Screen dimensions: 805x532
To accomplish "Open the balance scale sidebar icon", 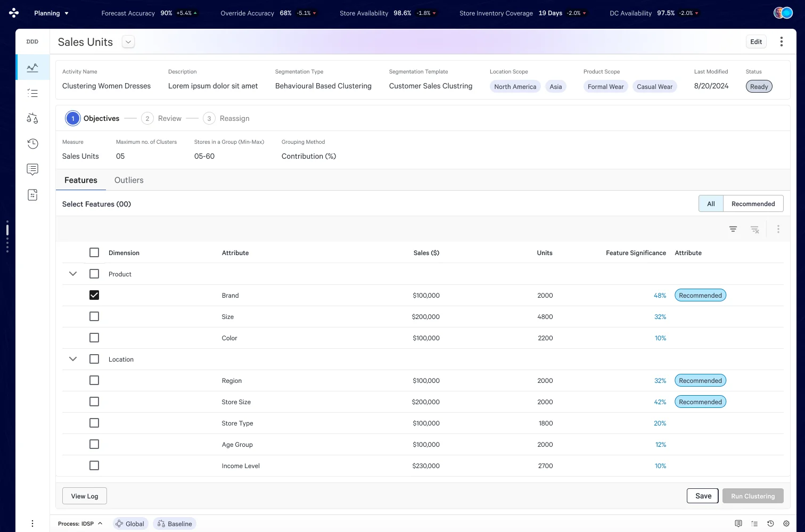I will [x=32, y=118].
